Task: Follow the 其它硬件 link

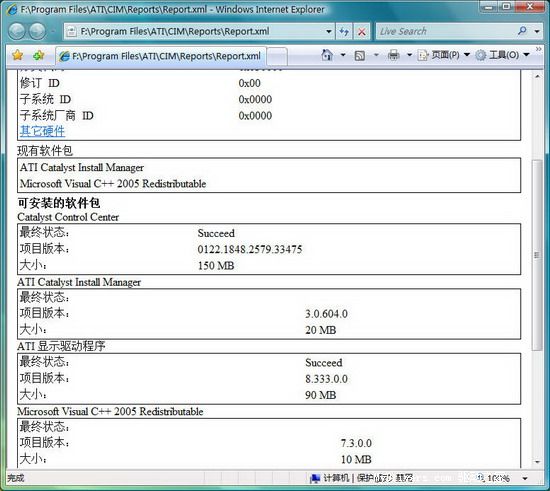Action: coord(42,131)
